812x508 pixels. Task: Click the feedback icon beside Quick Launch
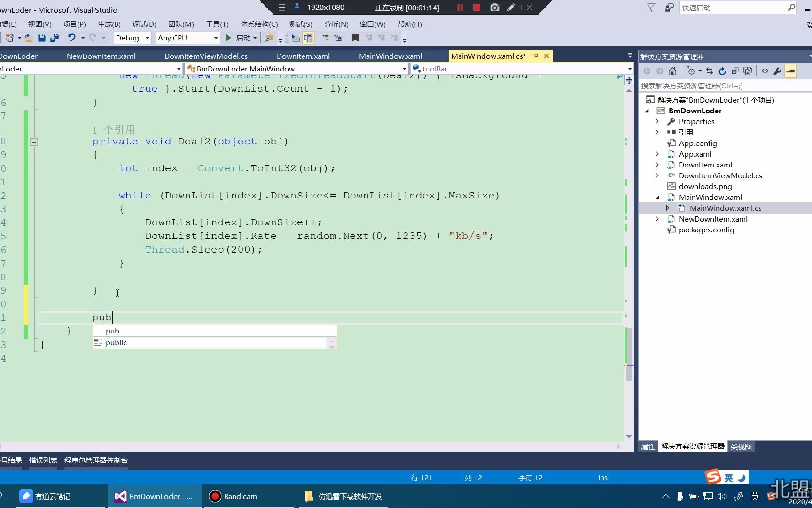pos(670,8)
